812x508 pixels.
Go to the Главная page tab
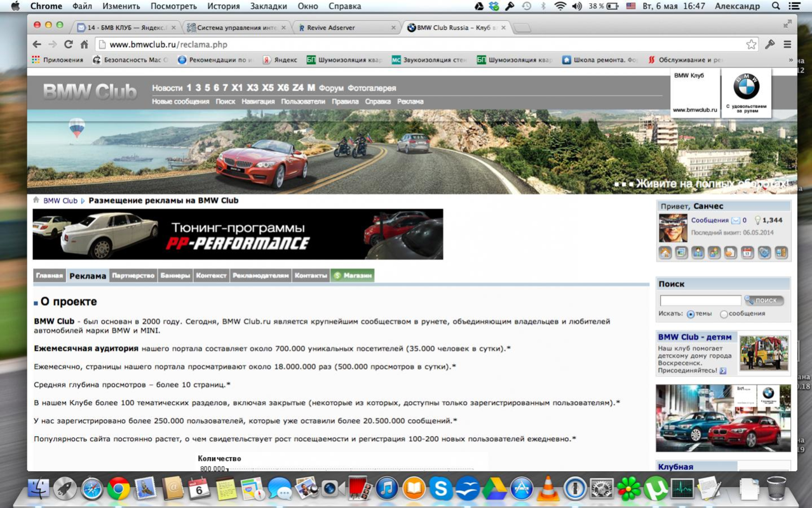click(x=50, y=276)
